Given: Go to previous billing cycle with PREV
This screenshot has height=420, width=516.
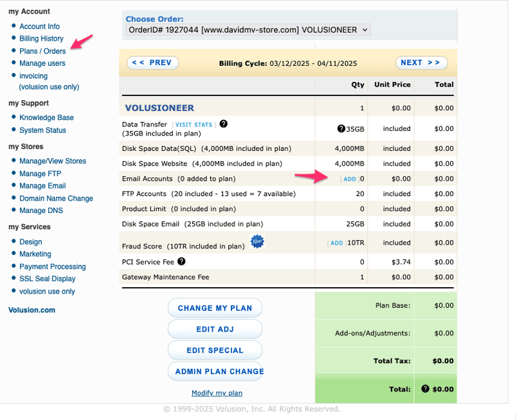Looking at the screenshot, I should [x=153, y=63].
